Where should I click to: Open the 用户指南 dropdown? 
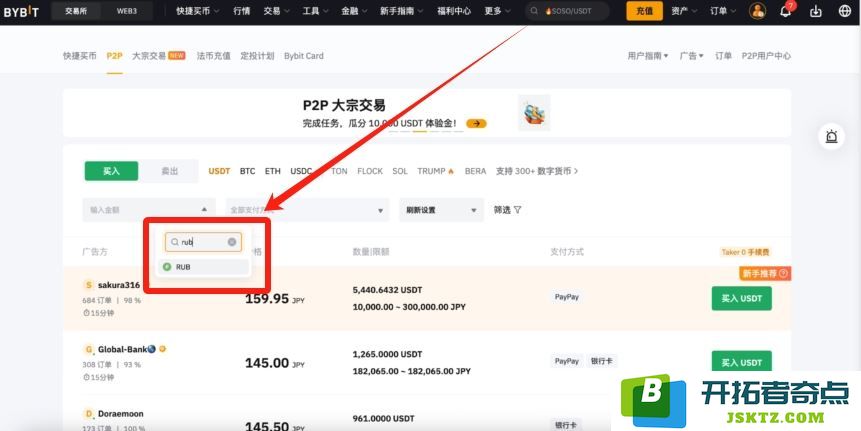coord(648,55)
